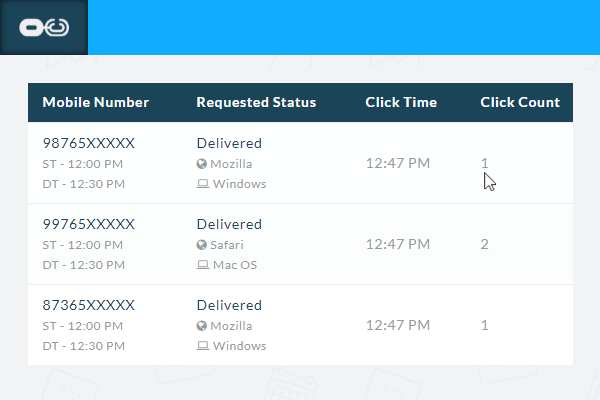Image resolution: width=600 pixels, height=400 pixels.
Task: Click globe icon beside Safari
Action: [x=202, y=245]
